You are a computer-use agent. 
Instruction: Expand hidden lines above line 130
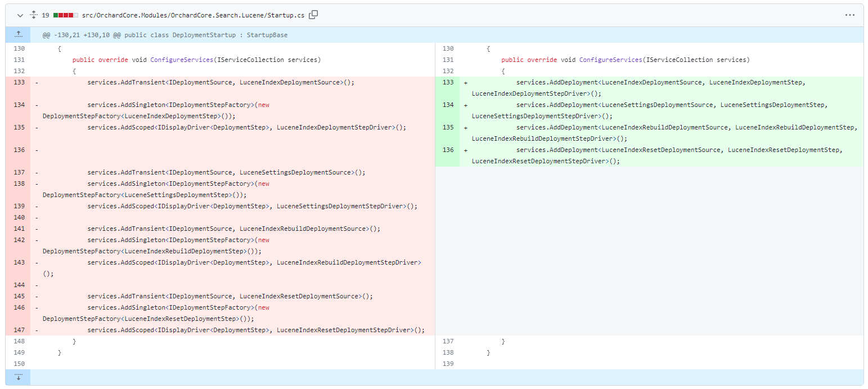(x=18, y=35)
